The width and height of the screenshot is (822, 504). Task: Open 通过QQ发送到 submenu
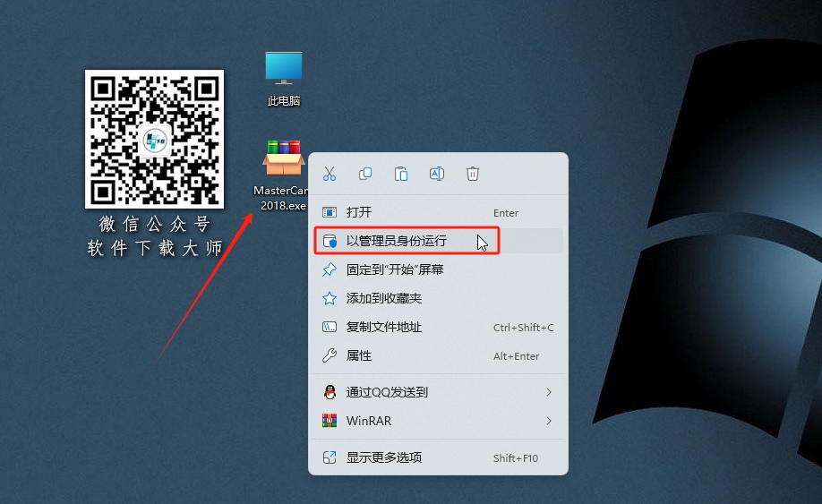[438, 392]
